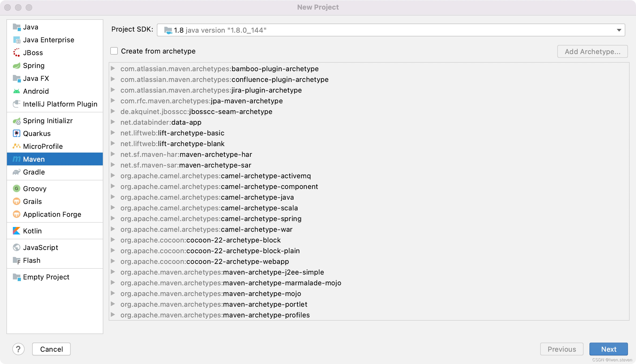Image resolution: width=636 pixels, height=364 pixels.
Task: Expand maven-archetype-profiles node
Action: [x=113, y=315]
